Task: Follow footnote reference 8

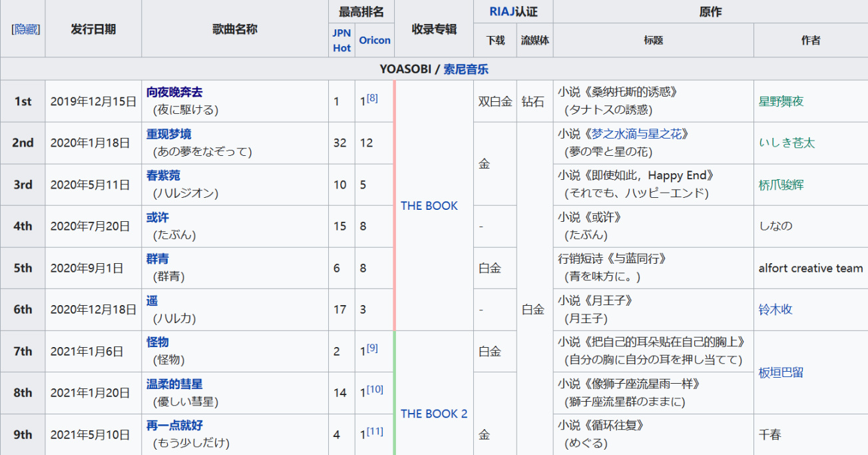Action: 372,98
